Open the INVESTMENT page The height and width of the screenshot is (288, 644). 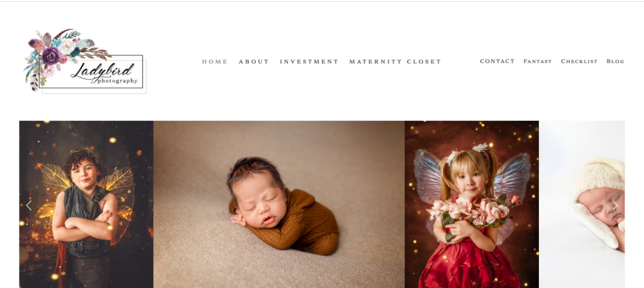tap(309, 62)
